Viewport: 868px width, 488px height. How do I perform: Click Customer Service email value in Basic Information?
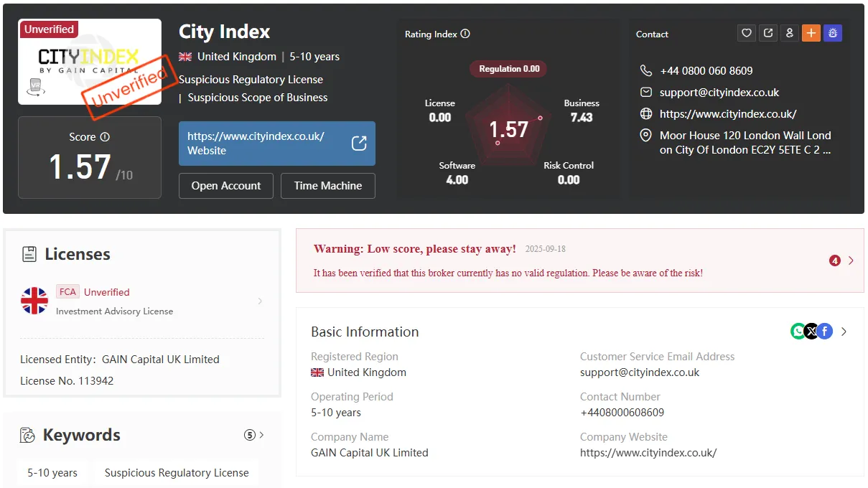tap(640, 372)
